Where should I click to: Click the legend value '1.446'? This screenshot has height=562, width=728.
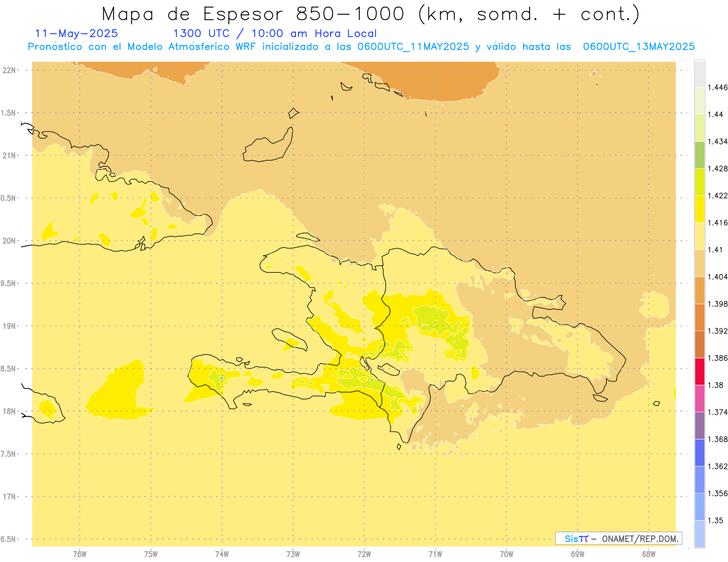click(x=718, y=87)
